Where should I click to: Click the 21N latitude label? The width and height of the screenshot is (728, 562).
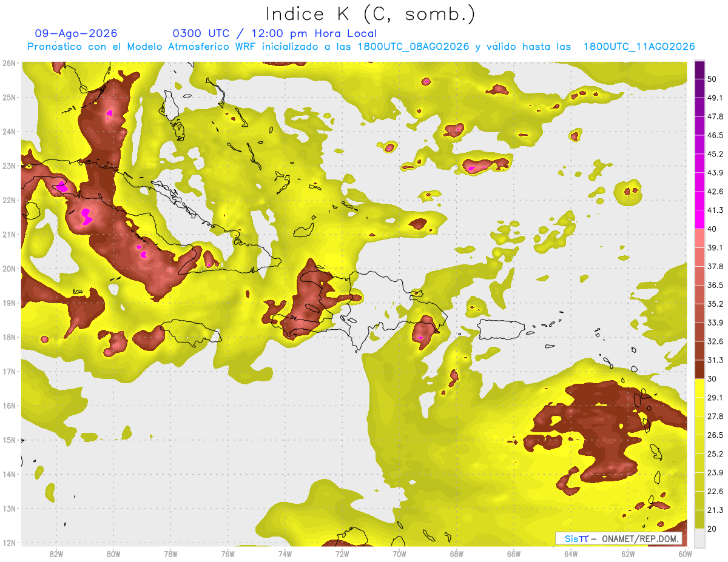tap(8, 235)
